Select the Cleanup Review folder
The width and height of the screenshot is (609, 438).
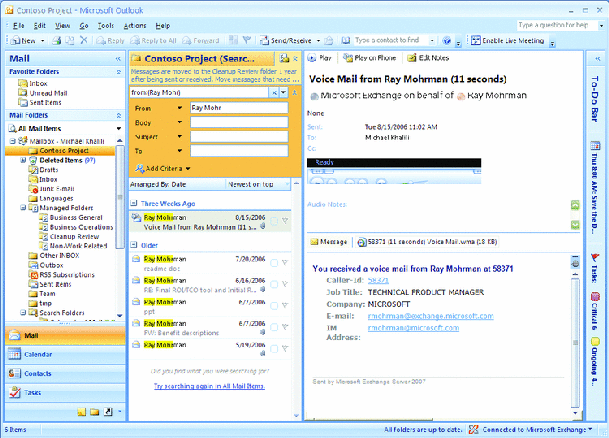[x=74, y=236]
